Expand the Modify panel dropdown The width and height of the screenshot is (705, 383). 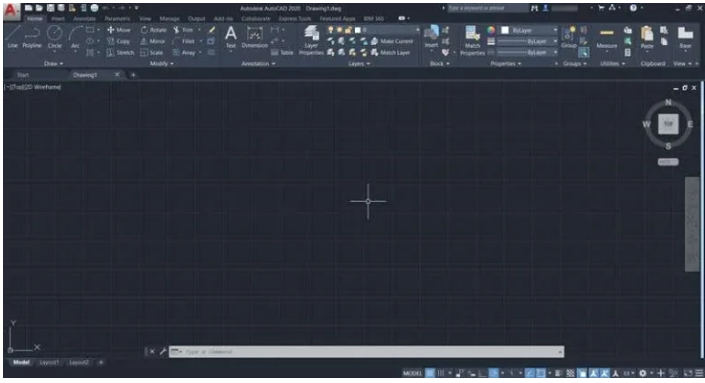coord(161,64)
